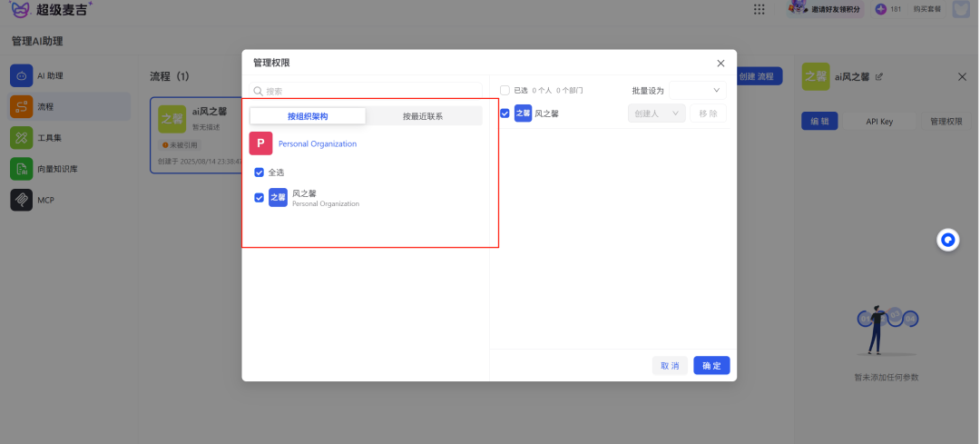The width and height of the screenshot is (980, 444).
Task: Uncheck 风之馨 in the organization list
Action: (260, 197)
